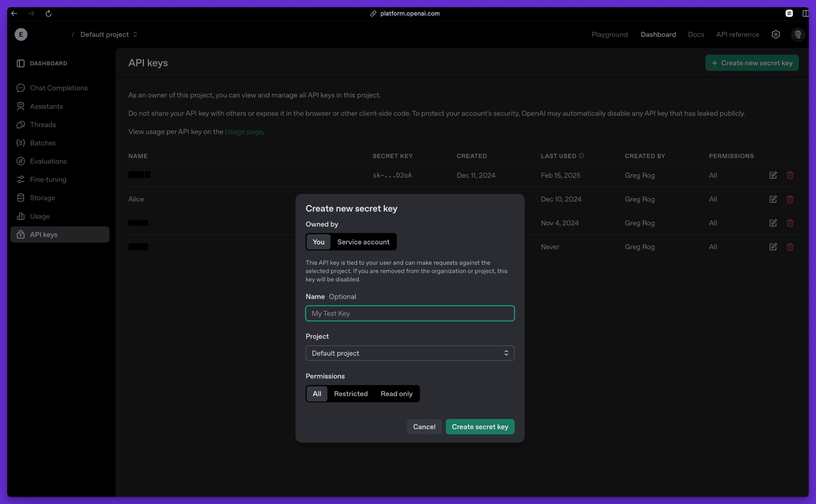The height and width of the screenshot is (504, 816).
Task: Select Service account as key owner
Action: [x=363, y=242]
